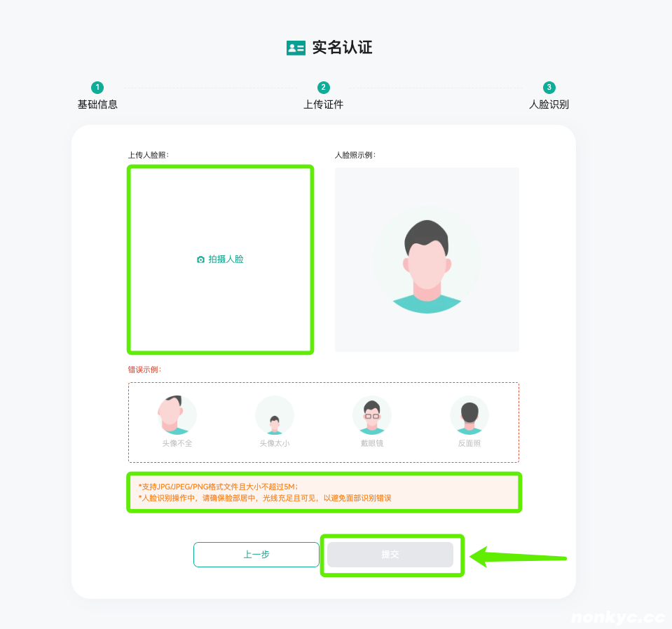Viewport: 672px width, 629px height.
Task: Go back with the 上一步 button
Action: [x=256, y=555]
